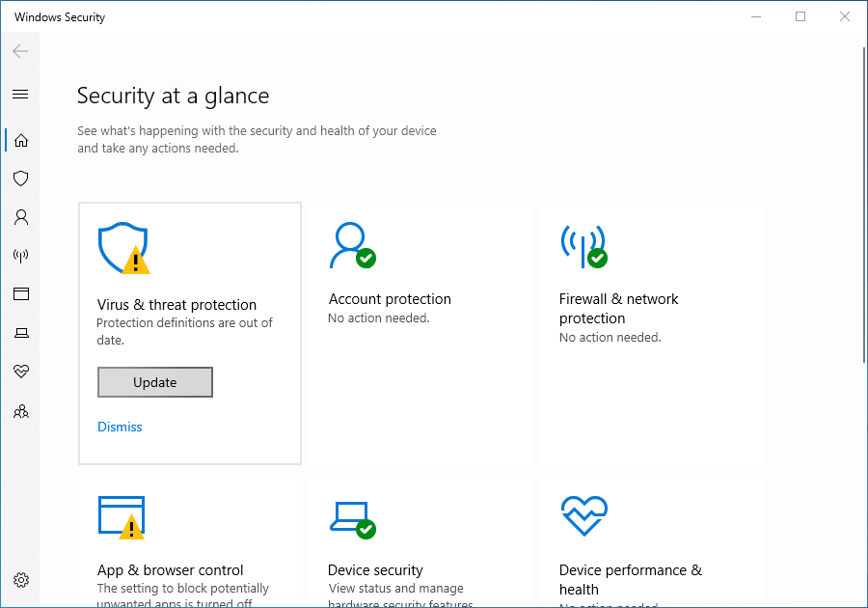This screenshot has width=868, height=608.
Task: Click the Update button for protection definitions
Action: tap(154, 382)
